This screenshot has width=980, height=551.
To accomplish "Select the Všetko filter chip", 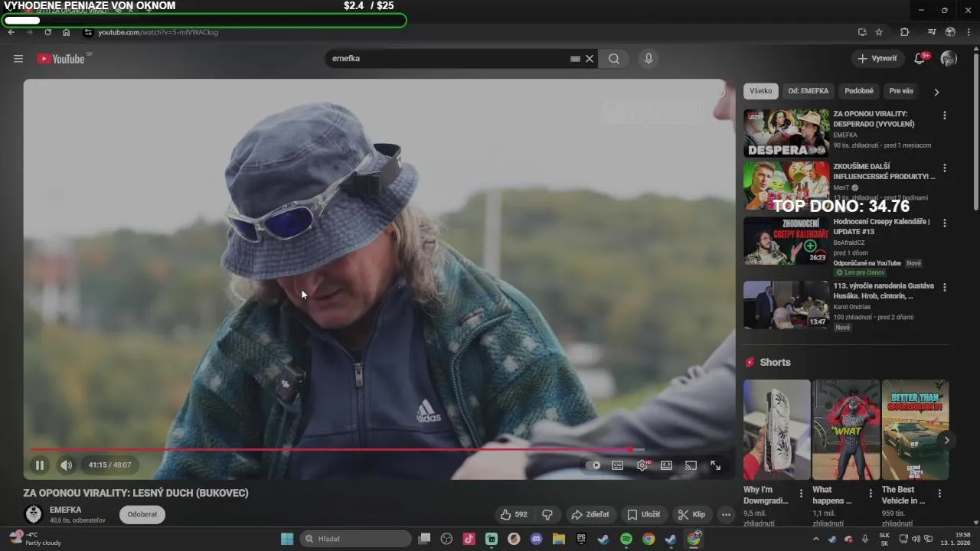I will click(761, 91).
